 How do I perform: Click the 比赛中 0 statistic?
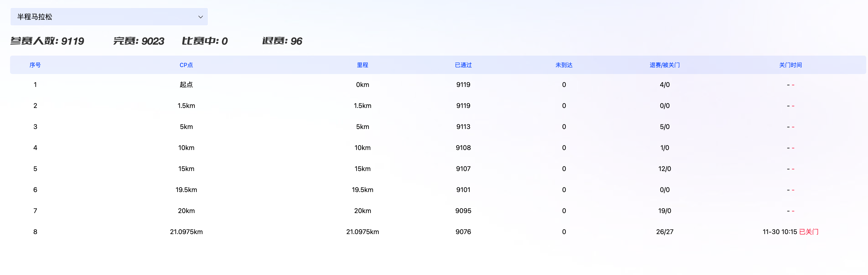point(205,41)
